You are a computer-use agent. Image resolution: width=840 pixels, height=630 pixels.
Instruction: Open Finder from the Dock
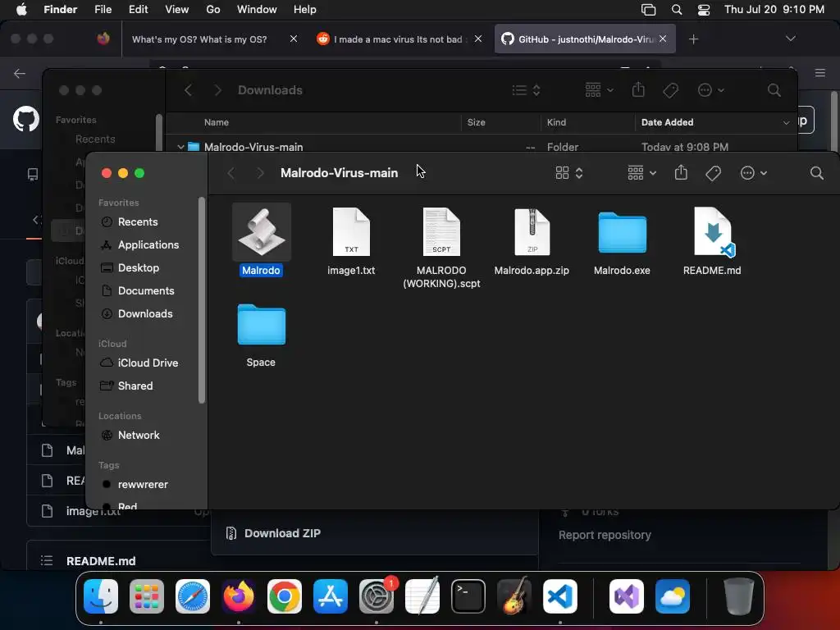point(101,596)
